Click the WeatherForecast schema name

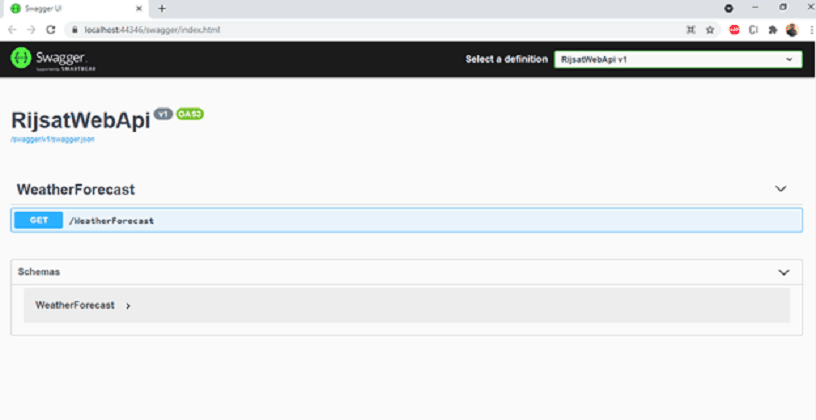[75, 306]
